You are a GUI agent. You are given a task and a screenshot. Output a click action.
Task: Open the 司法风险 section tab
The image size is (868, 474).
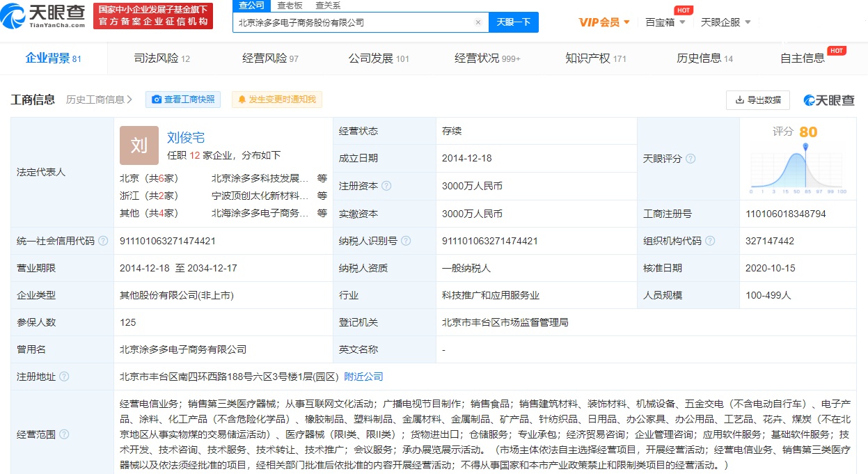point(161,58)
